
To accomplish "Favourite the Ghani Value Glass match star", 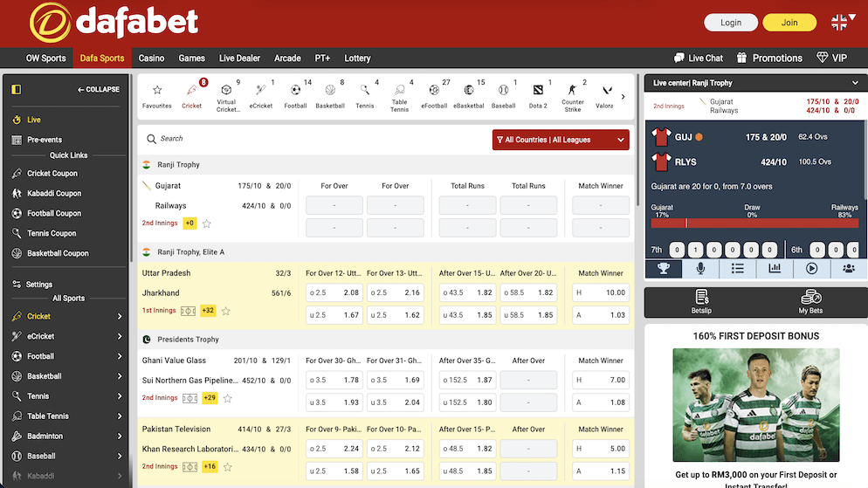I will pos(228,398).
